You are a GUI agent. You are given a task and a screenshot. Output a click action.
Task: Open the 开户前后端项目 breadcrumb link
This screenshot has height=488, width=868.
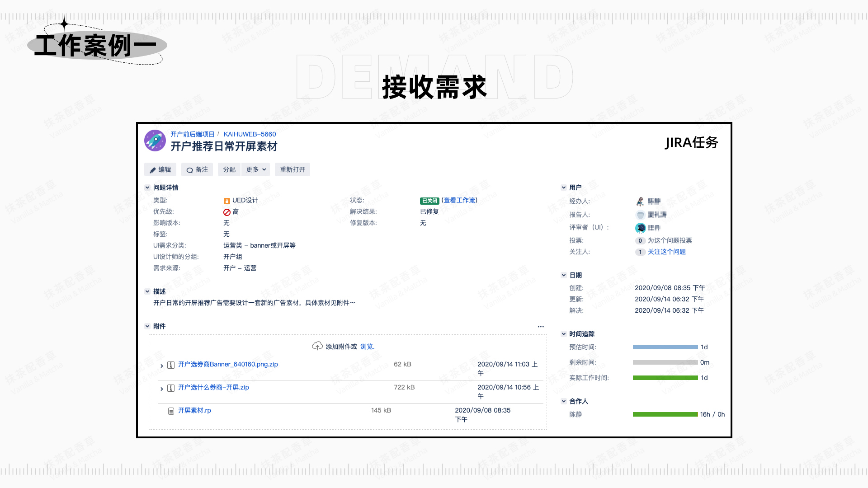coord(192,134)
